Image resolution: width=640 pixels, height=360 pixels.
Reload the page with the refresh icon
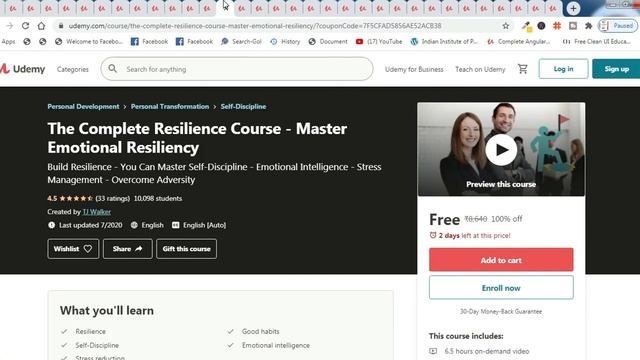[25, 26]
